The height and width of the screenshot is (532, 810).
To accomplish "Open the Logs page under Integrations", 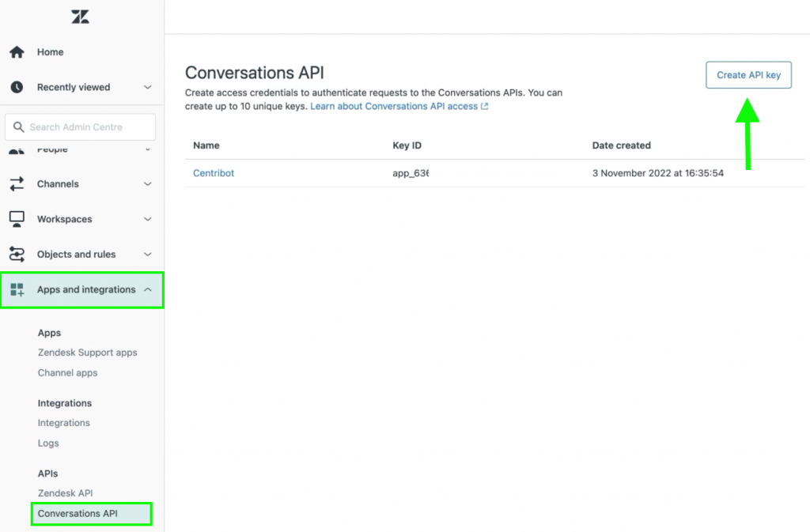I will click(x=48, y=443).
